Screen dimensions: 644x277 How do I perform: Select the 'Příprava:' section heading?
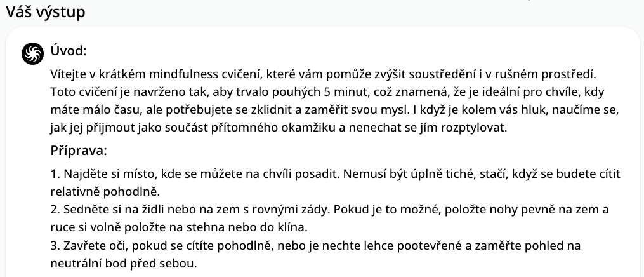coord(79,151)
